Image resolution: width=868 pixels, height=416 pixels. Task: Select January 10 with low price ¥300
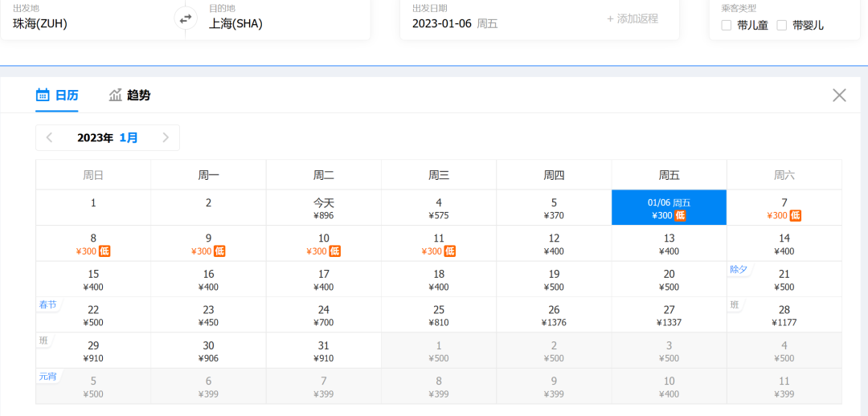pyautogui.click(x=323, y=243)
